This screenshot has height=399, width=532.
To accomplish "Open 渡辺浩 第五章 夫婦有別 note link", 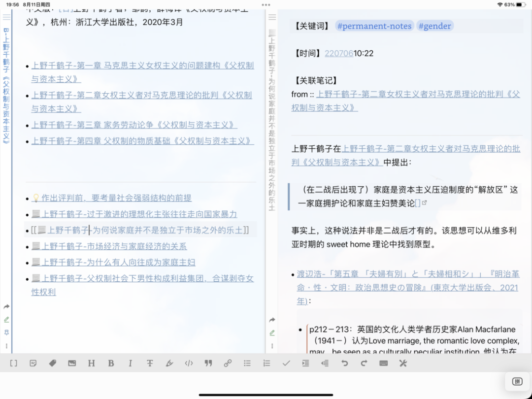I will click(407, 288).
